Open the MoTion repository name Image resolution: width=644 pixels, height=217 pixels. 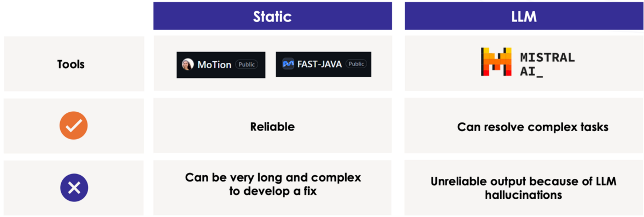pos(214,64)
